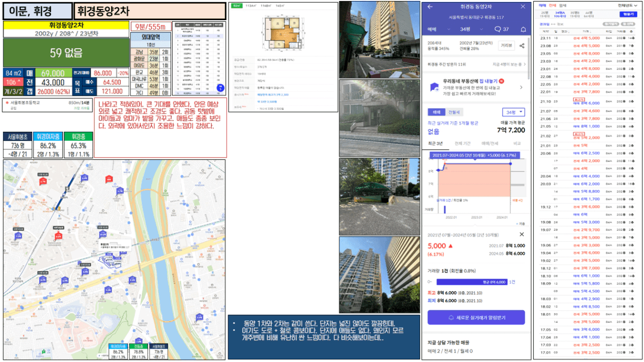Click the red 86,000 previous high value
This screenshot has width=644, height=362.
click(x=103, y=73)
